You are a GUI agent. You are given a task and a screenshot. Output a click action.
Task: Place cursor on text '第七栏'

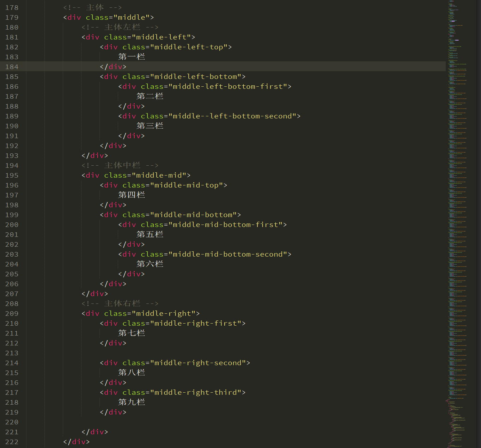click(x=132, y=333)
